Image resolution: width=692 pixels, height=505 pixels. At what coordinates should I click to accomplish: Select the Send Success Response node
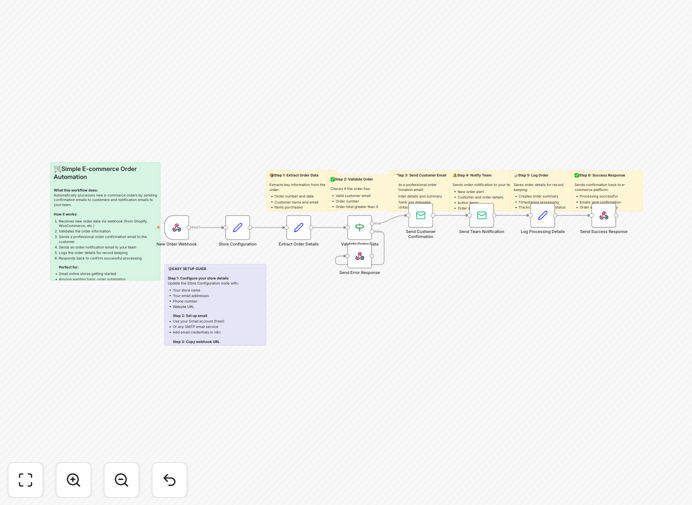(x=604, y=215)
